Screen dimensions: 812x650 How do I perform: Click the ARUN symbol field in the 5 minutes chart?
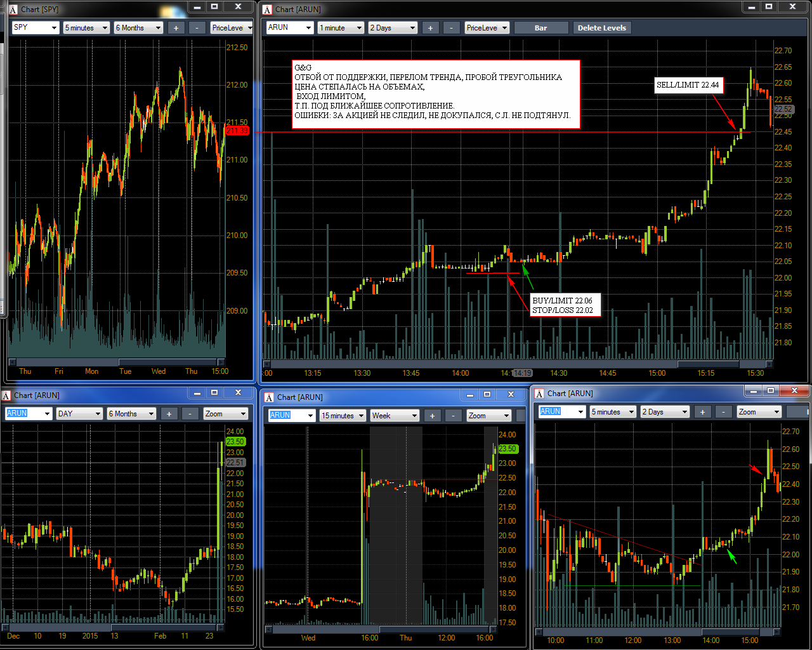click(x=562, y=411)
